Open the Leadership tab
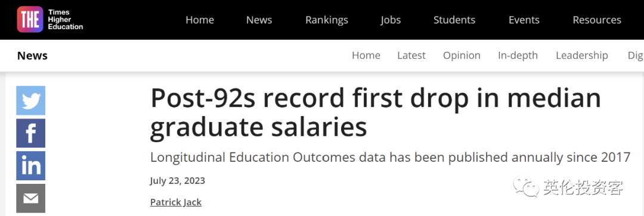This screenshot has height=216, width=644. [x=582, y=56]
